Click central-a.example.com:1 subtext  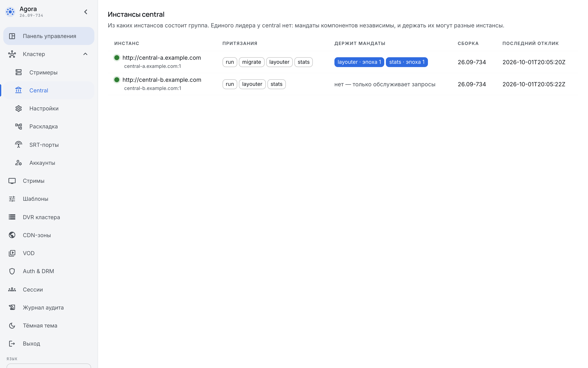(x=153, y=66)
